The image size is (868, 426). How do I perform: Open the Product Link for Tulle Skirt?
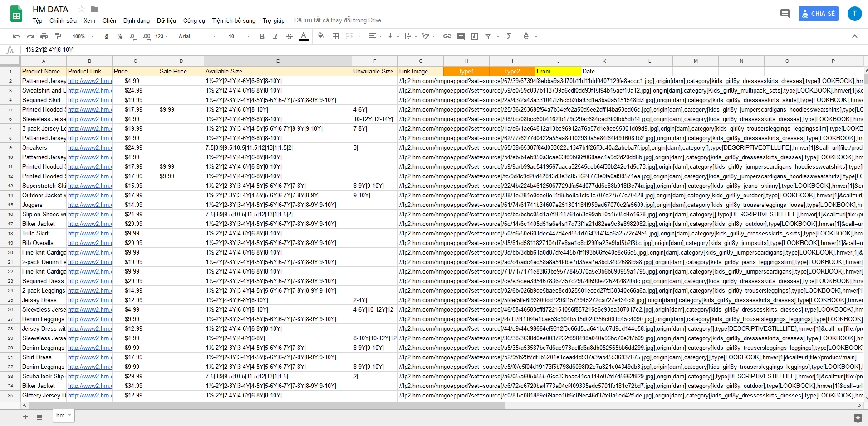[90, 233]
